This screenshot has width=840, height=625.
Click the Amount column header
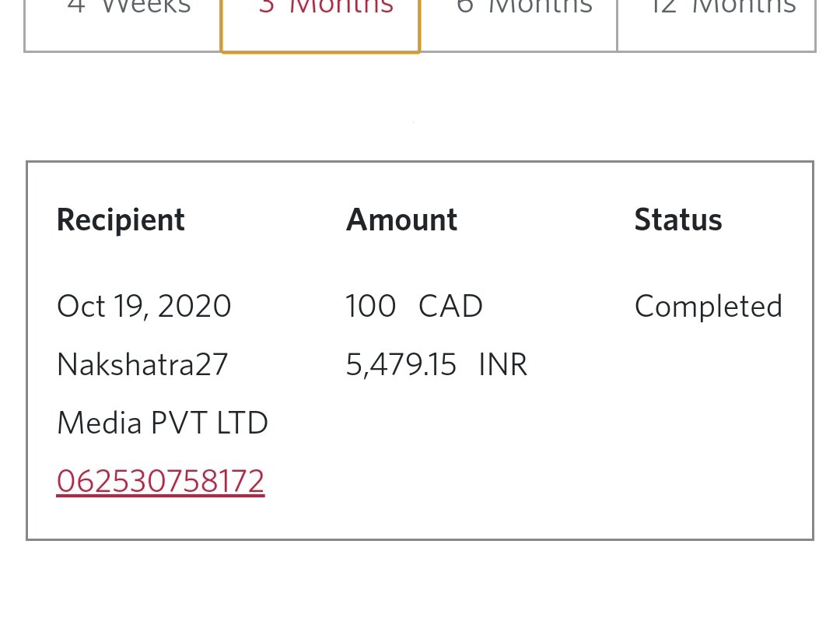pos(402,219)
